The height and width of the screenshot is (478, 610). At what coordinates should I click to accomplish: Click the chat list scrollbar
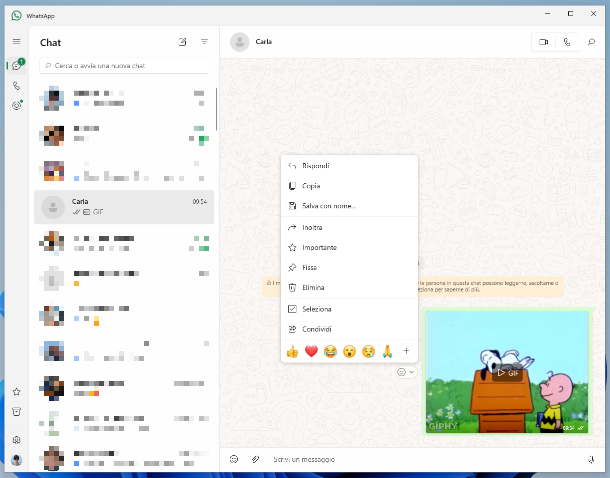click(216, 109)
